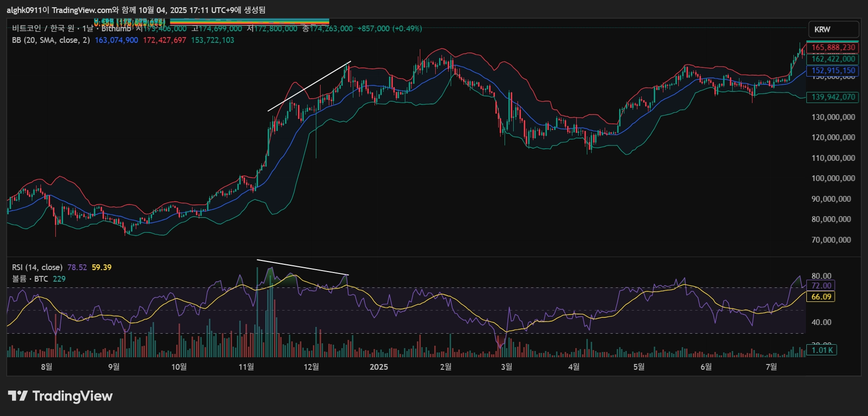
Task: Click the RSI (14, close) indicator label
Action: pos(37,267)
